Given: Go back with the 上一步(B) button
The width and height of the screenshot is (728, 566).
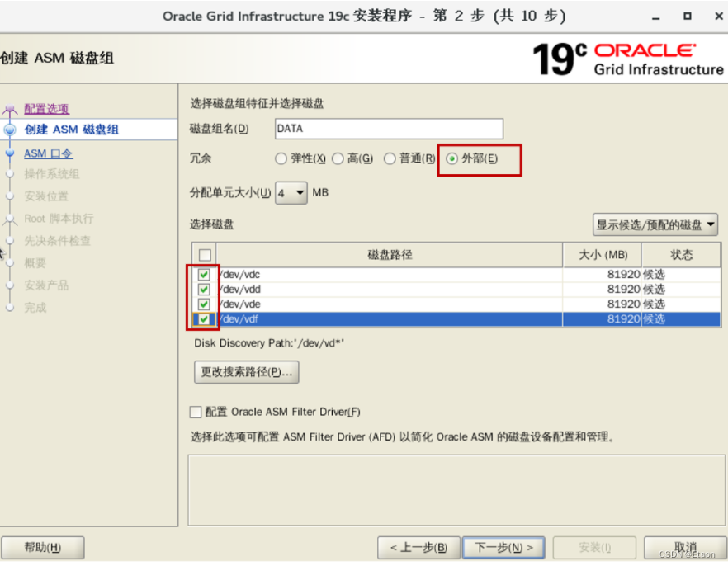Looking at the screenshot, I should coord(418,548).
